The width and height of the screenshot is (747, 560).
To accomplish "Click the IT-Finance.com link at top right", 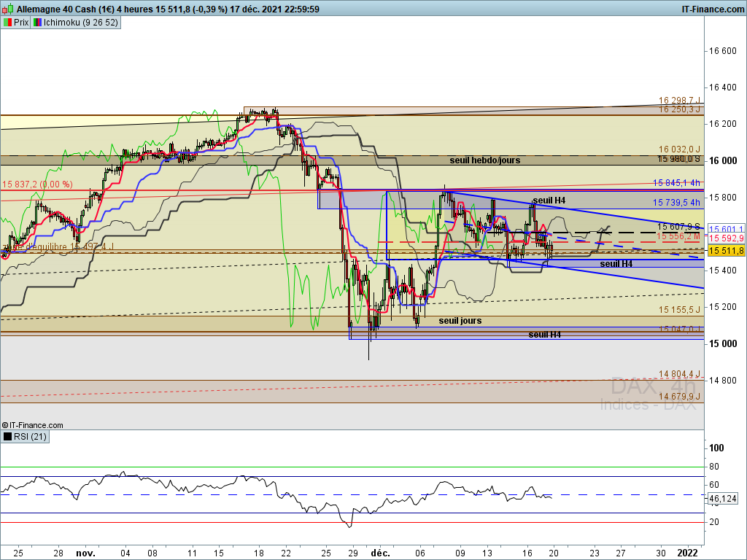I will (x=713, y=9).
